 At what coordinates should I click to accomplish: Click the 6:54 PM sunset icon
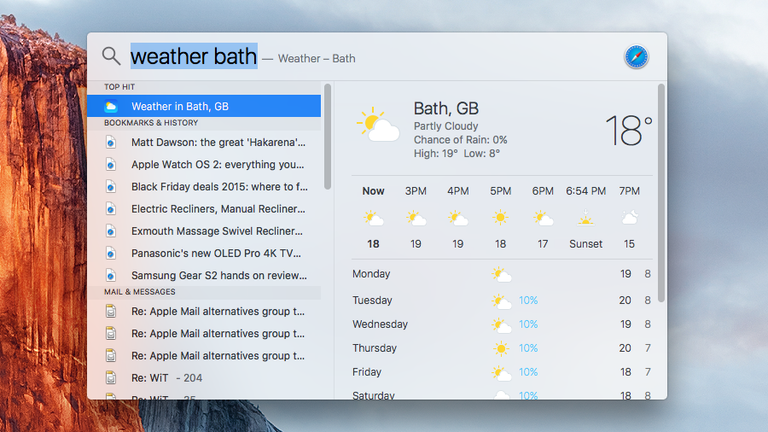(585, 218)
